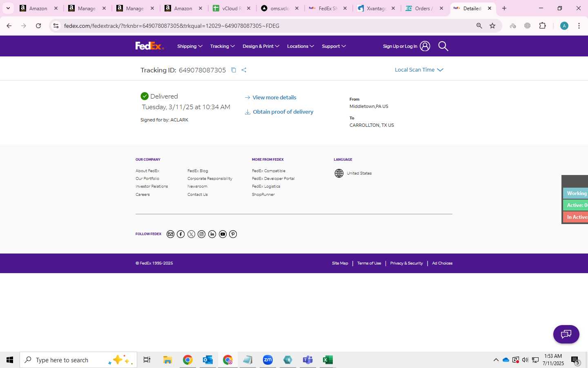Expand the Shipping menu
This screenshot has height=368, width=588.
pyautogui.click(x=190, y=46)
